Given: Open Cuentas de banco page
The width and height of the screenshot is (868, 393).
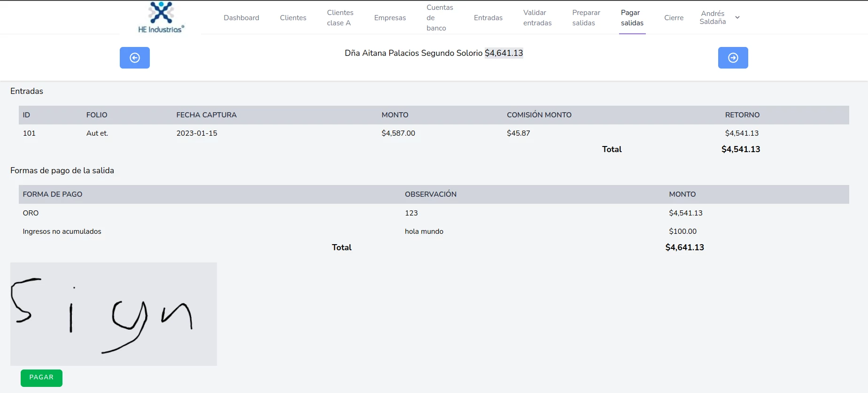Looking at the screenshot, I should [439, 18].
